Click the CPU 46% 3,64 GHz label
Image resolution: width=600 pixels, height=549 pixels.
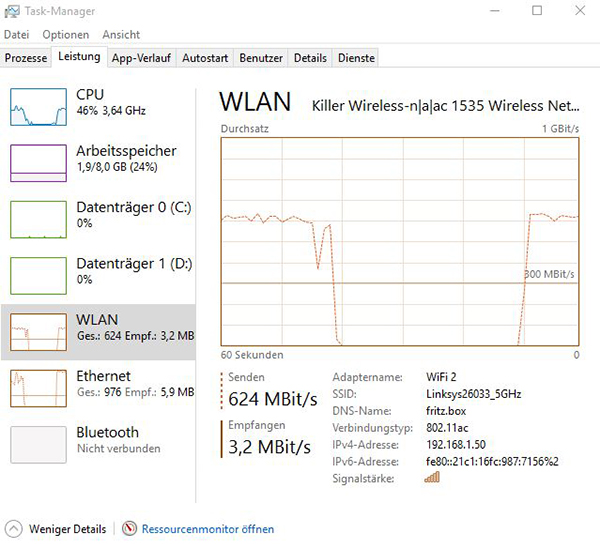pyautogui.click(x=111, y=103)
